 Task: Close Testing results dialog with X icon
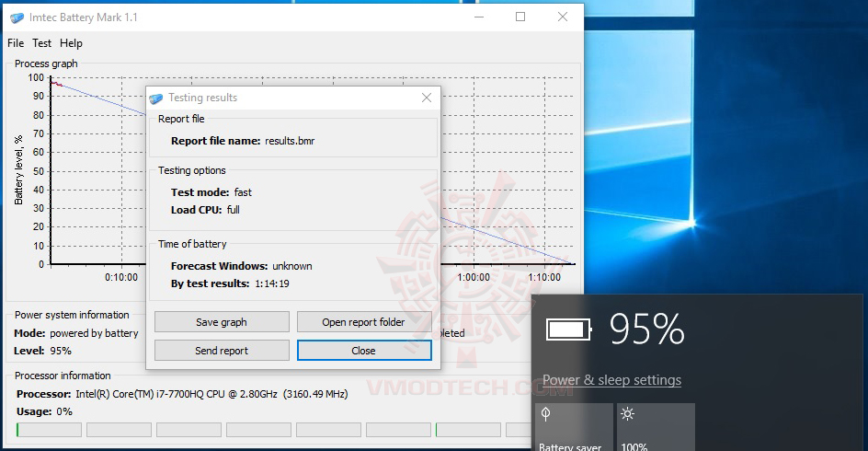coord(427,98)
